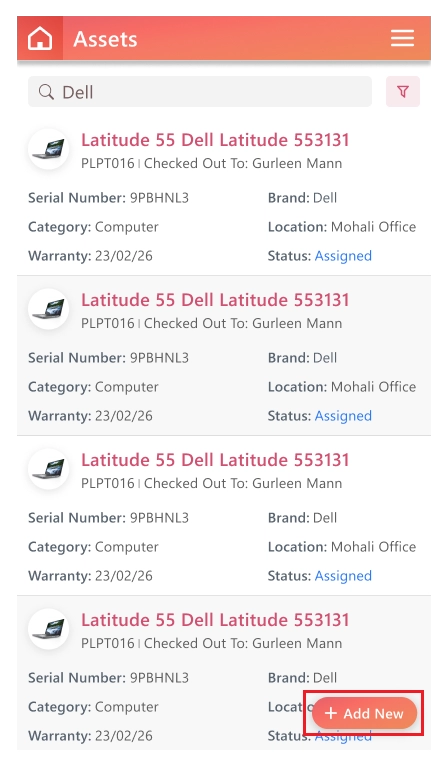
Task: Click the plus icon on Add New
Action: click(331, 713)
